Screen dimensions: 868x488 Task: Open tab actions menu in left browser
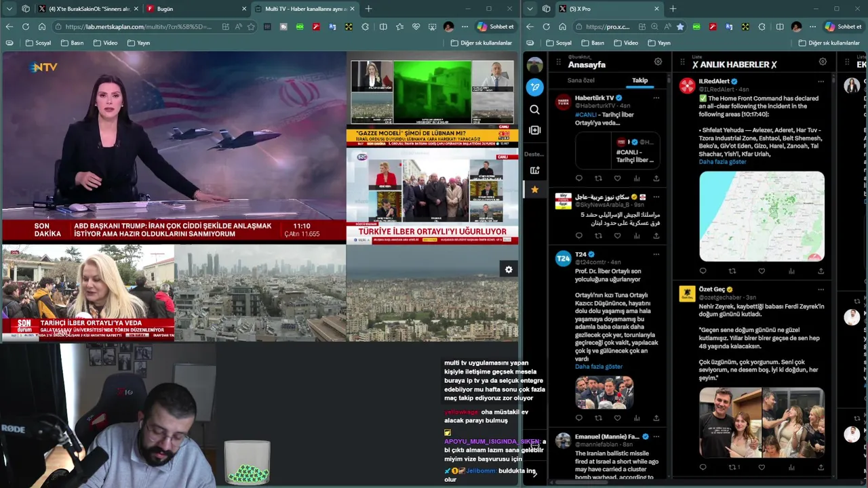[x=9, y=9]
